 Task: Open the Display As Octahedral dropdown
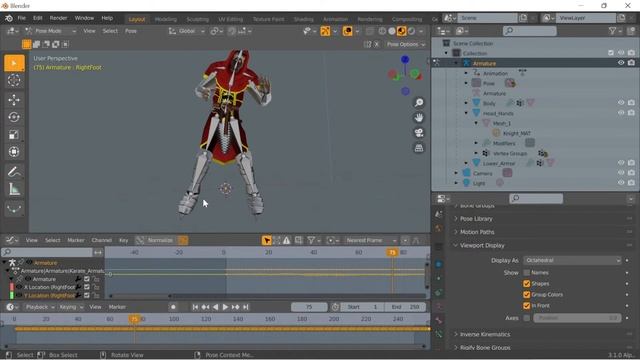point(572,260)
